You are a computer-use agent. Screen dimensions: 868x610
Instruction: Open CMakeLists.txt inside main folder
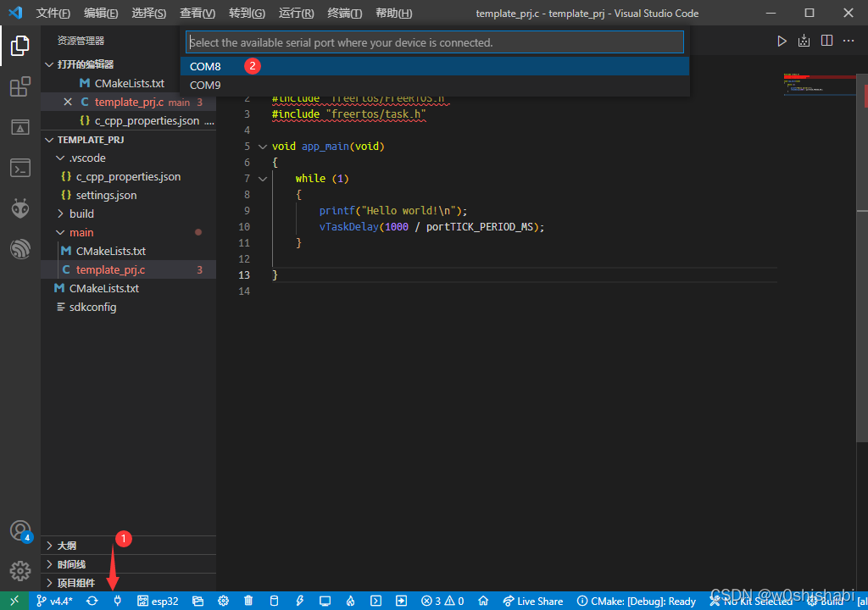click(129, 252)
